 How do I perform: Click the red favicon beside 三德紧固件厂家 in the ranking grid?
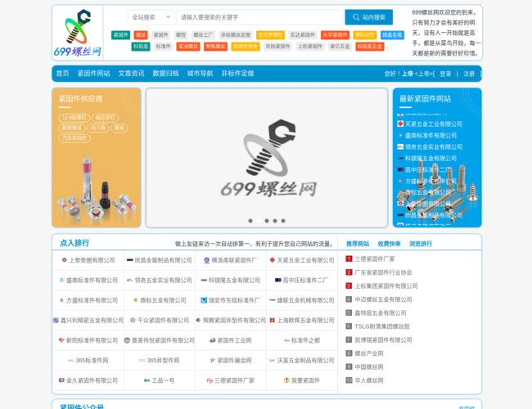(x=210, y=380)
